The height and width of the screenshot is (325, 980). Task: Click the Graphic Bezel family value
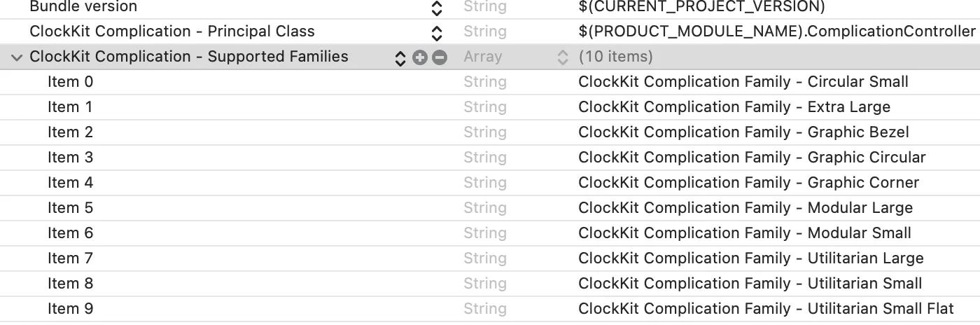point(743,132)
